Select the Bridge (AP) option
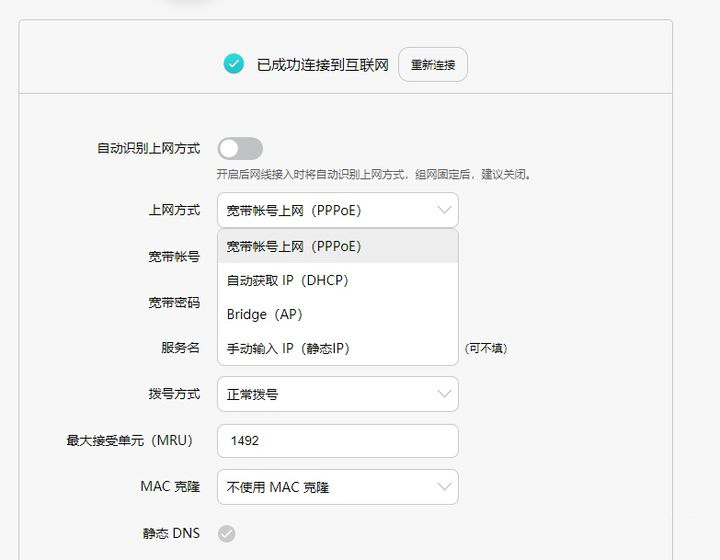The image size is (720, 560). 265,314
